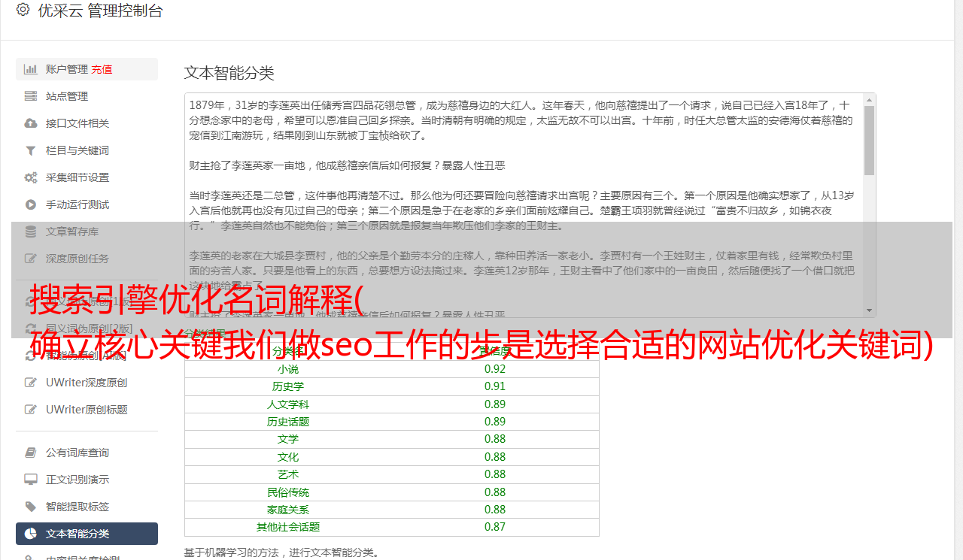The width and height of the screenshot is (963, 560).
Task: Click the 0.88 value in 民俗传统 row
Action: tap(495, 492)
